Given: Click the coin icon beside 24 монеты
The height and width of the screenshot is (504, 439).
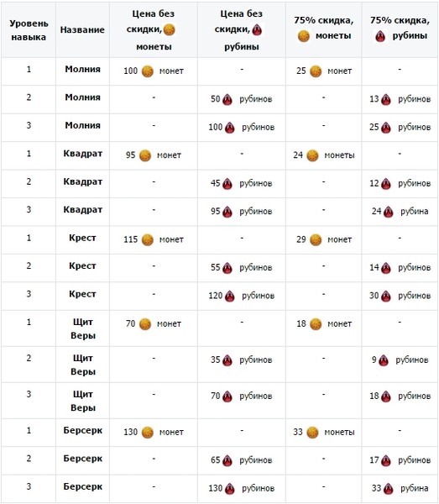Looking at the screenshot, I should point(312,156).
